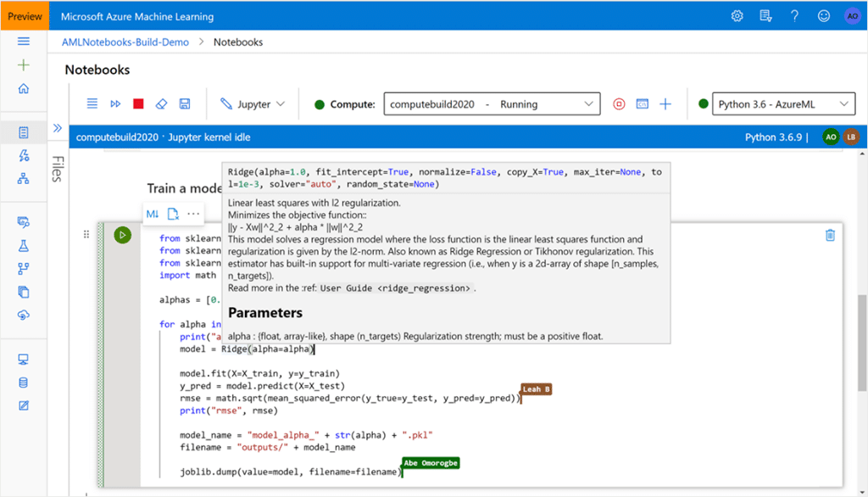Click the Abe Omorogbe cursor label
The width and height of the screenshot is (868, 497).
[431, 462]
